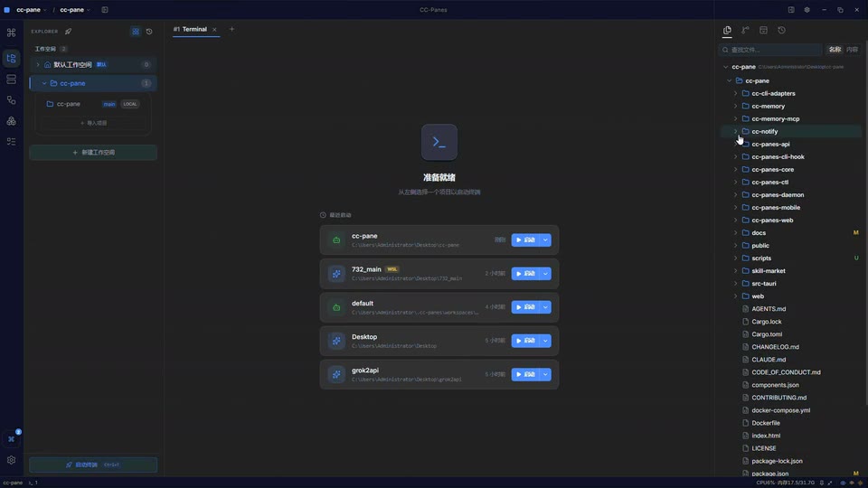Image resolution: width=868 pixels, height=488 pixels.
Task: Start the cc-pane recent project
Action: 525,240
